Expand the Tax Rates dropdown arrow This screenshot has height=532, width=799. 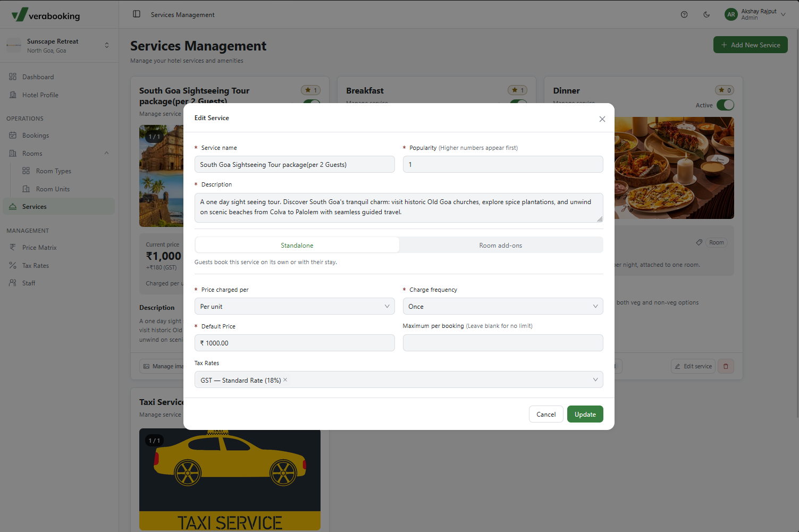pyautogui.click(x=595, y=380)
